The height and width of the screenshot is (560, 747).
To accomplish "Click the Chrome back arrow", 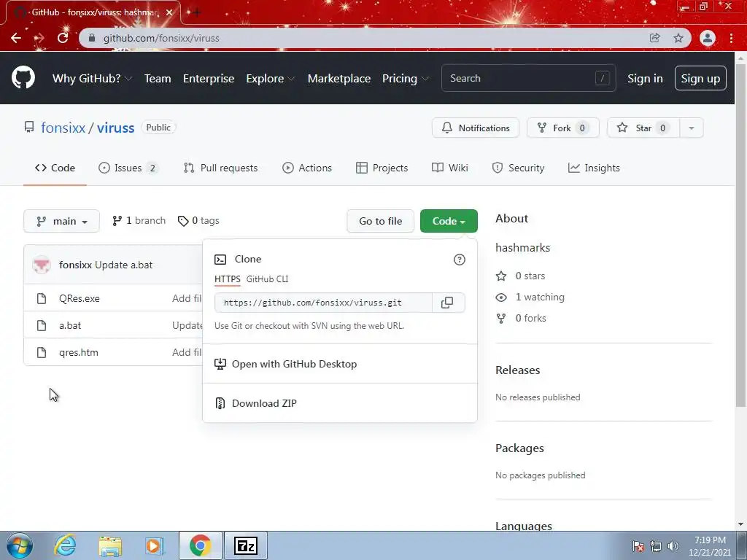I will [16, 38].
